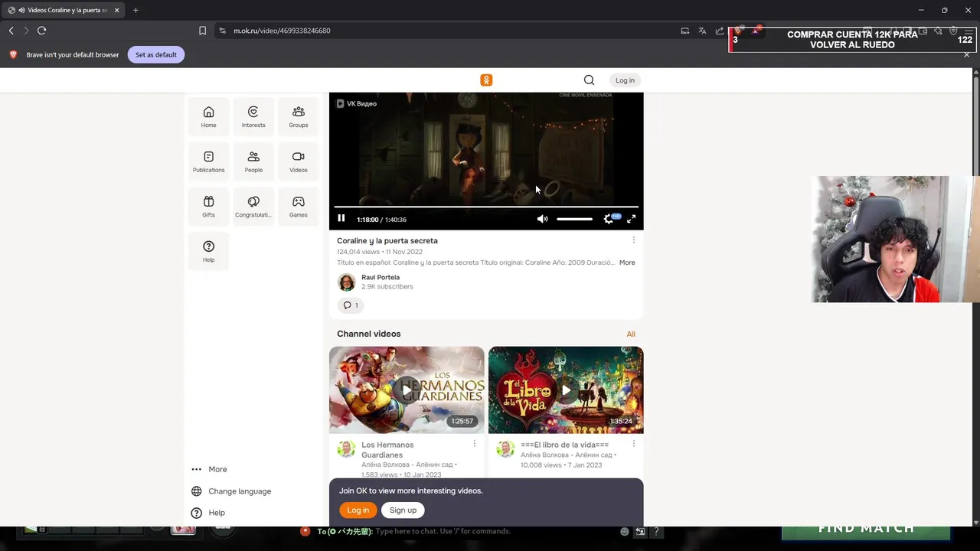This screenshot has width=980, height=551.
Task: Seek on the video progress bar
Action: (486, 207)
